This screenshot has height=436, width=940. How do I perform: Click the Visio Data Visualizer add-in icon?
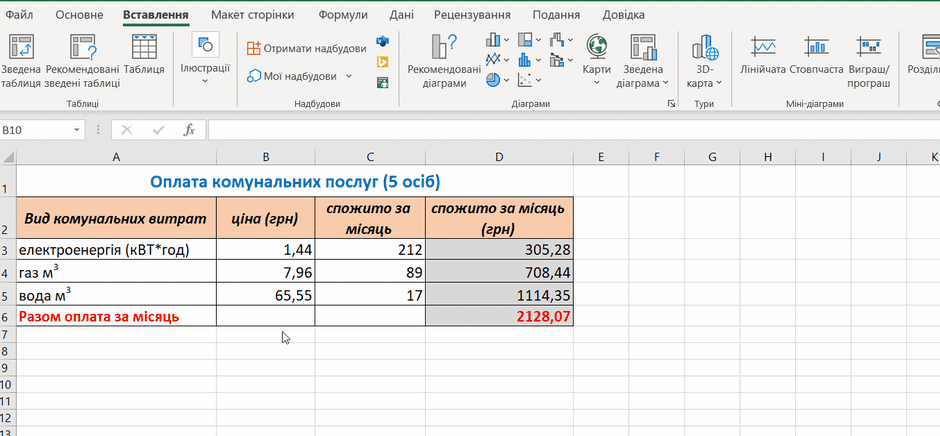click(x=382, y=41)
